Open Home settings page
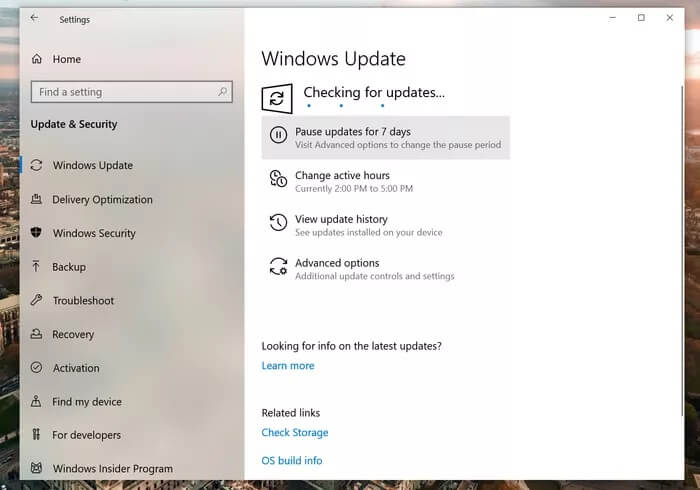This screenshot has width=700, height=490. pyautogui.click(x=67, y=59)
